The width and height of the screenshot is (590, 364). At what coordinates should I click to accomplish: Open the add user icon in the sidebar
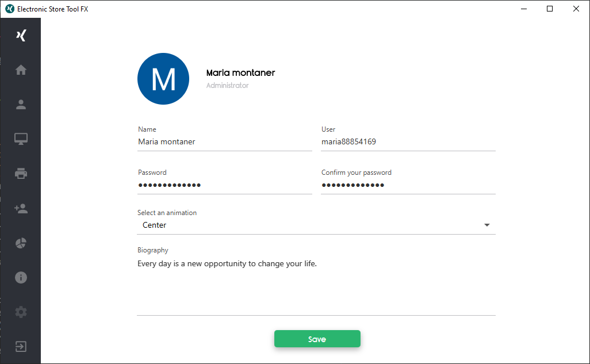[21, 209]
